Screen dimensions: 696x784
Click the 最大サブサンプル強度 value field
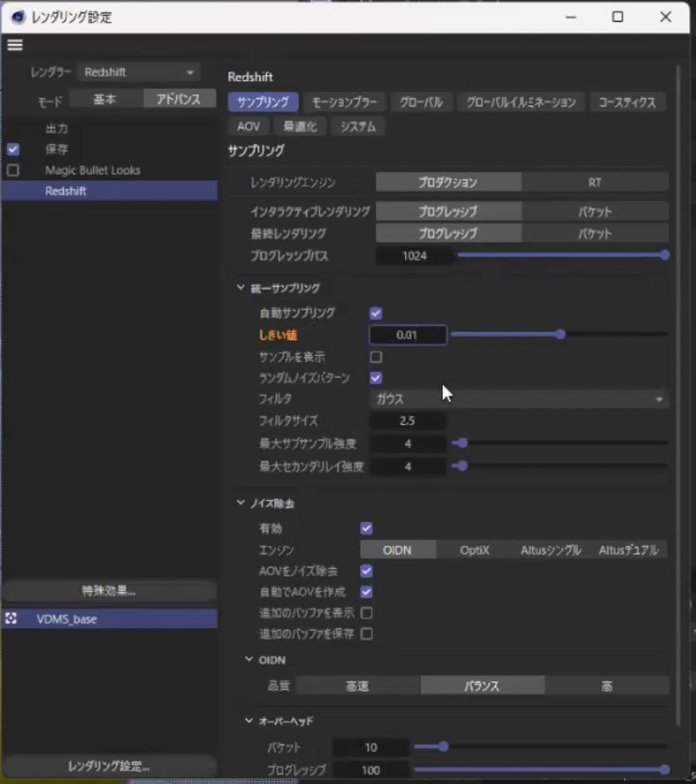tap(408, 443)
